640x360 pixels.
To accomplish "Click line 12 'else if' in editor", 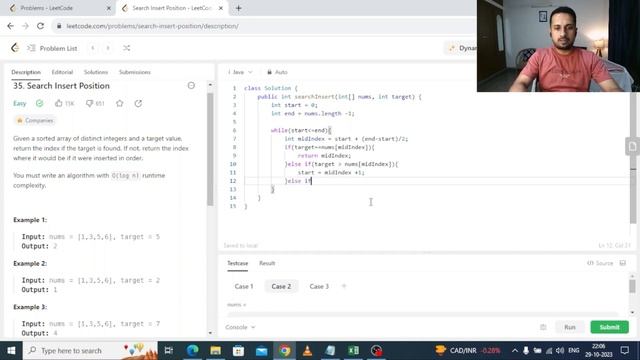I will 298,181.
